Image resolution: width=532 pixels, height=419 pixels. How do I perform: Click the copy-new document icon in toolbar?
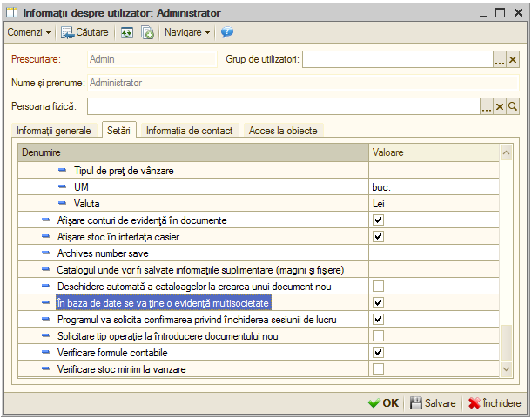147,33
